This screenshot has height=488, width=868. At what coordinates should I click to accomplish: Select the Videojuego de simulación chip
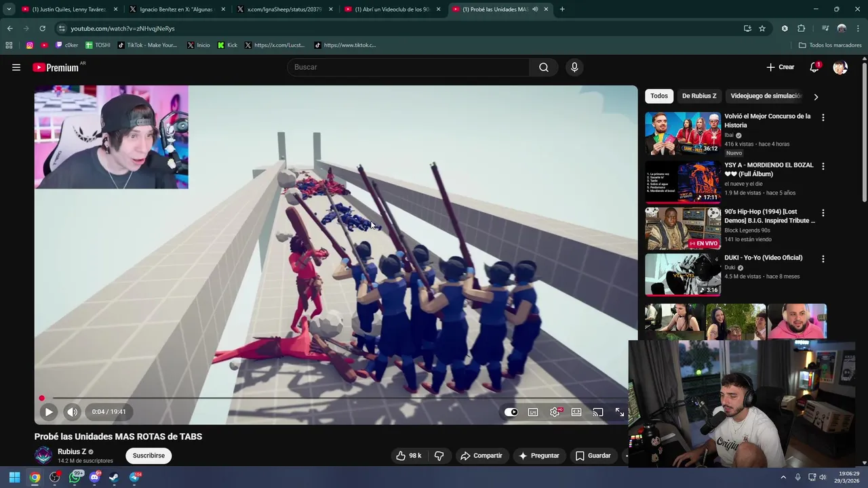pos(766,96)
